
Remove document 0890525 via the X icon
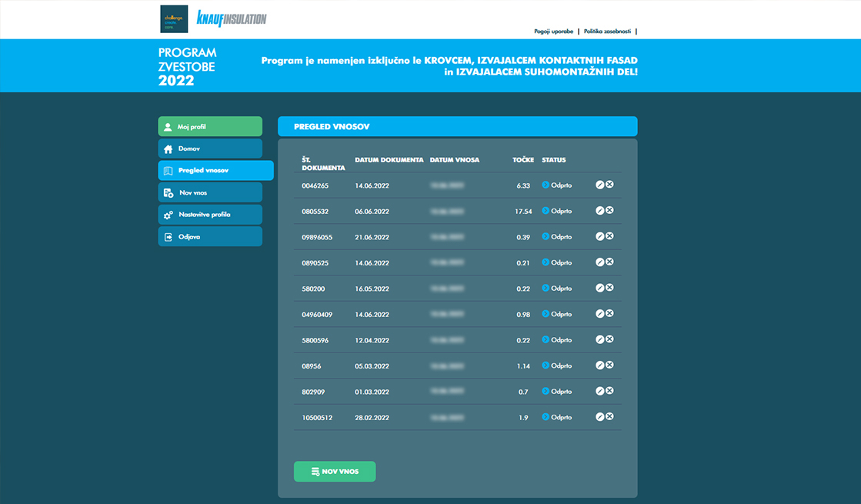coord(609,262)
